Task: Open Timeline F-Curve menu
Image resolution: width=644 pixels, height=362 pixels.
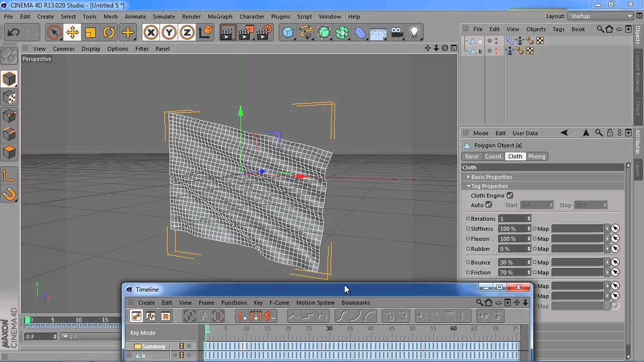Action: [x=279, y=303]
